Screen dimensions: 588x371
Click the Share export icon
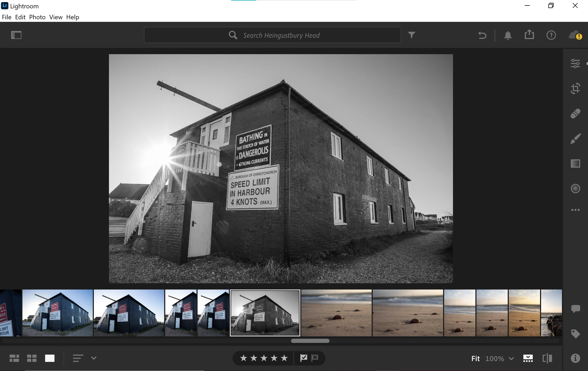pyautogui.click(x=529, y=35)
